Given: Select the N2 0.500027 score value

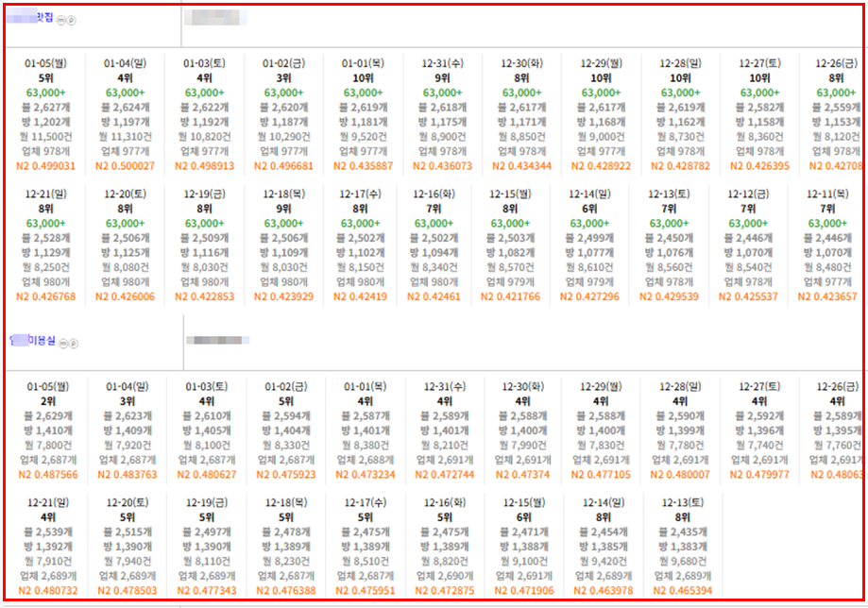Looking at the screenshot, I should [x=127, y=165].
